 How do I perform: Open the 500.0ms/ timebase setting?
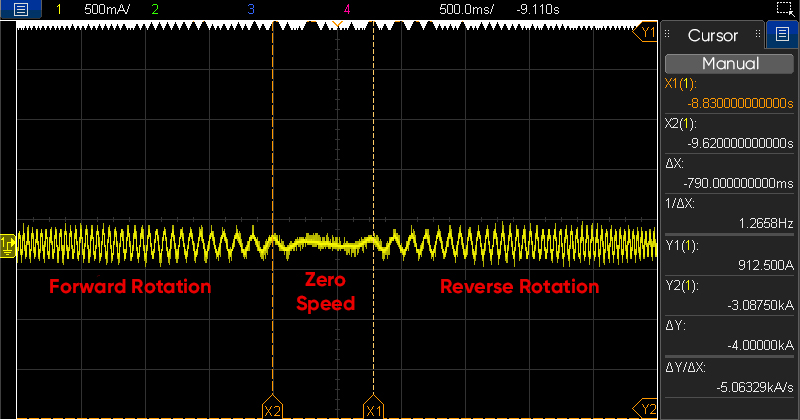(466, 9)
